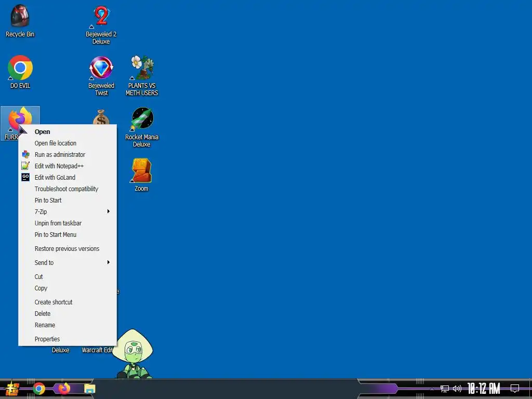Choose Copy in the context menu
The width and height of the screenshot is (532, 399).
point(67,288)
